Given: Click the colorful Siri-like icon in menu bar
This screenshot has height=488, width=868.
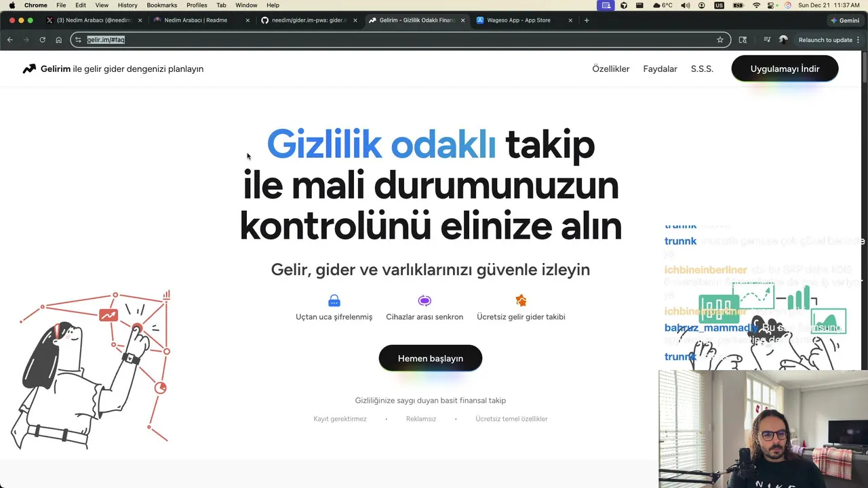Looking at the screenshot, I should (788, 5).
